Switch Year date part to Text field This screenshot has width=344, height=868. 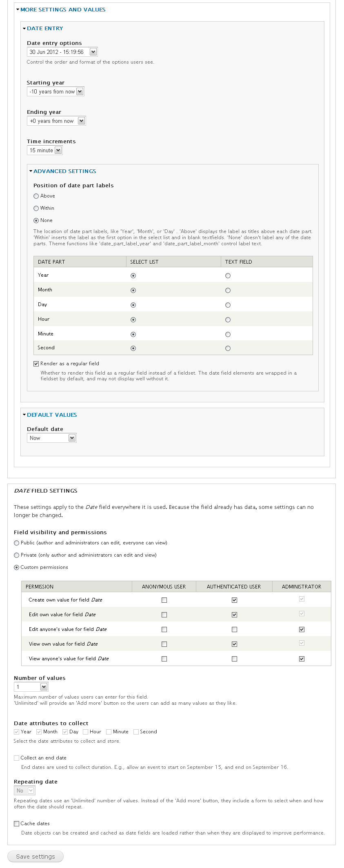(x=228, y=275)
